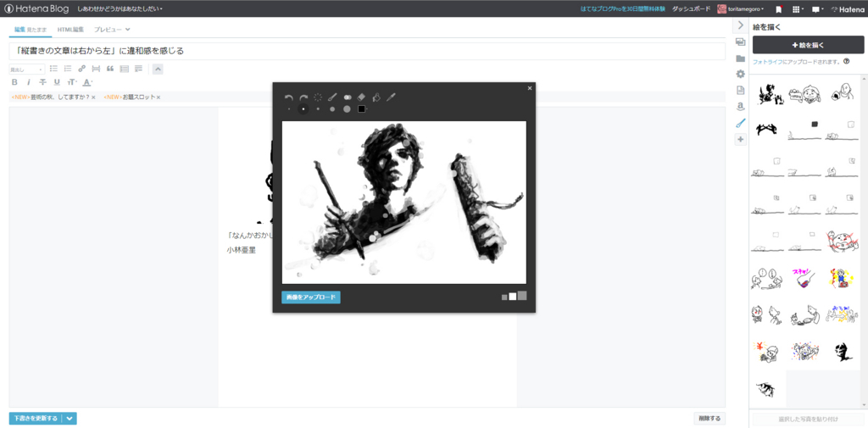Redo the stroke in drawing dialog
Image resolution: width=868 pixels, height=428 pixels.
click(303, 97)
